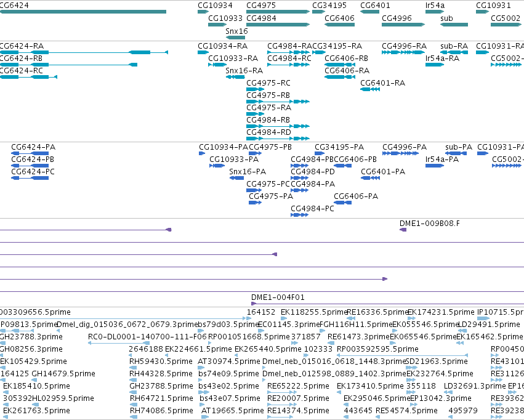The image size is (524, 420).
Task: Select protein CG10933-PA
Action: tap(217, 166)
